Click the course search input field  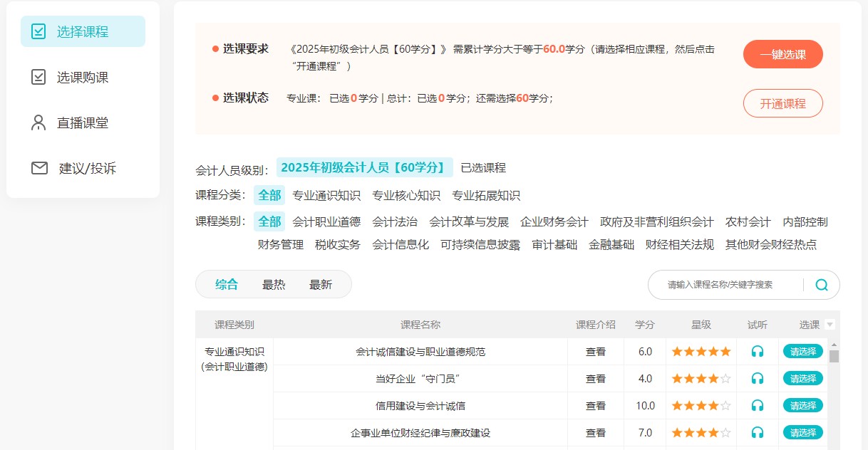pyautogui.click(x=720, y=284)
